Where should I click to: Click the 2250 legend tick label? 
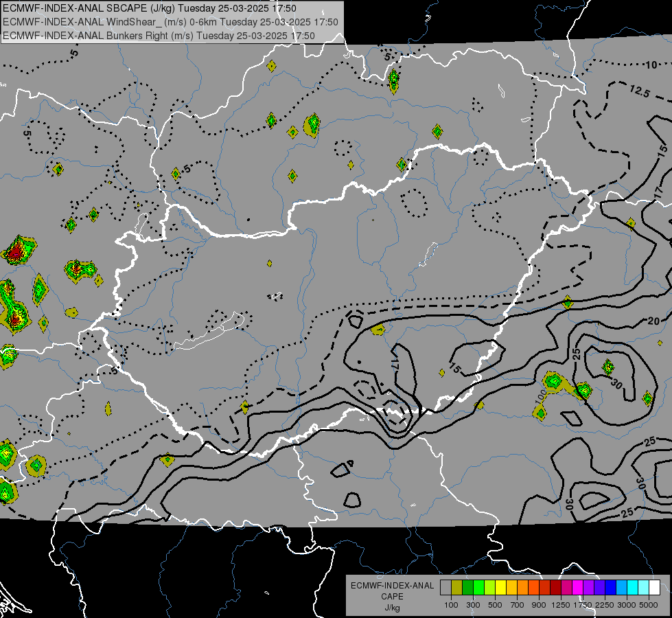(604, 605)
